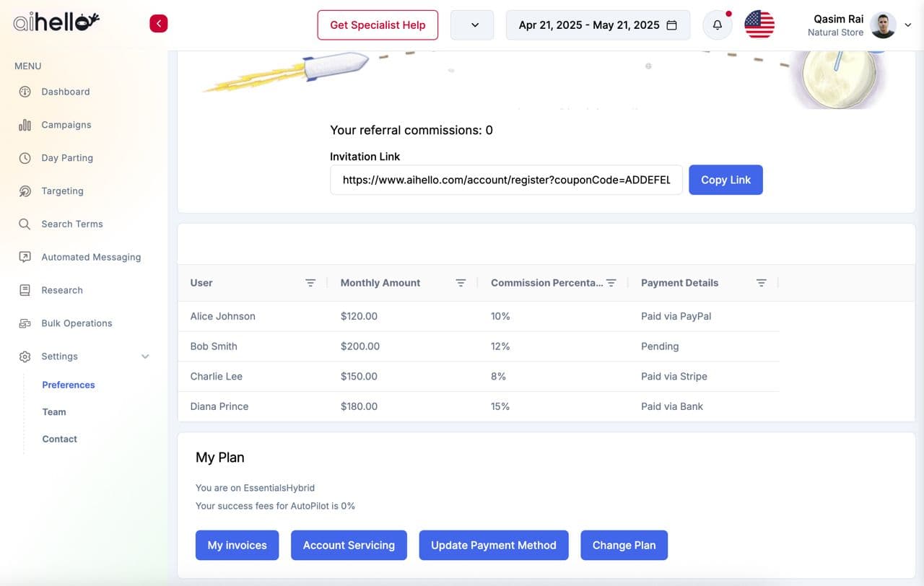Collapse sidebar with red arrow button
The width and height of the screenshot is (924, 586).
coord(158,24)
